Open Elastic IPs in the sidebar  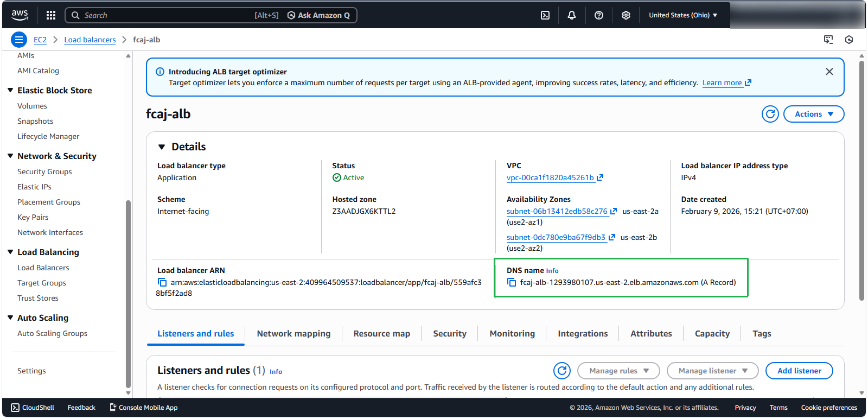click(34, 187)
